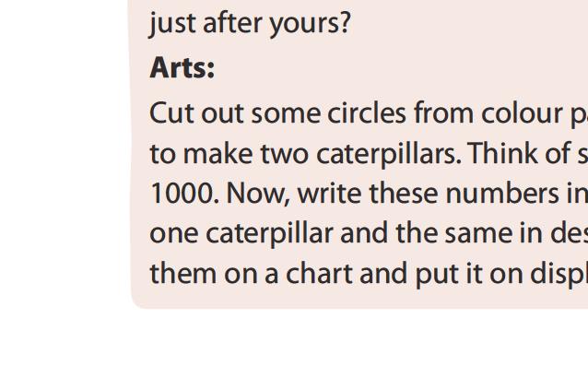This screenshot has height=378, width=588.
Task: Click the bold "Arts:" heading
Action: (182, 68)
